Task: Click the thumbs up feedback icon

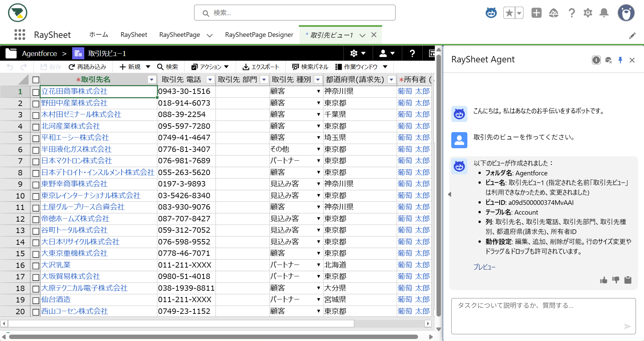Action: 603,280
